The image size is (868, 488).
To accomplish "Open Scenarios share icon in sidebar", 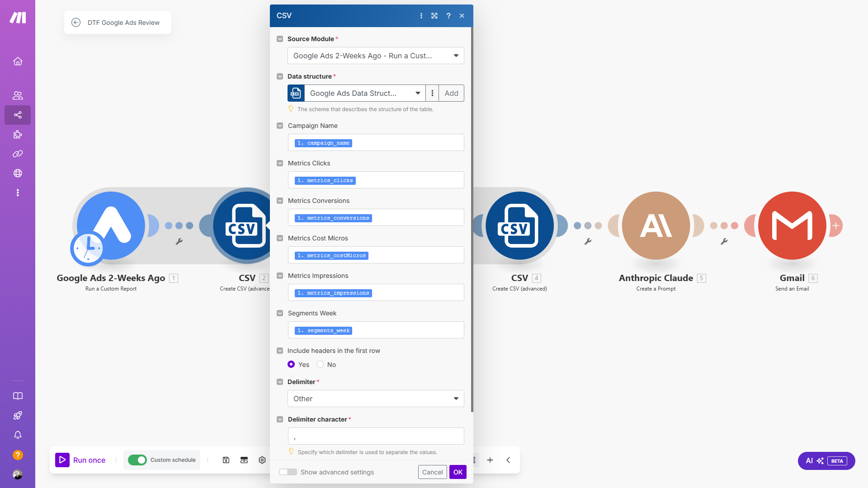I will pyautogui.click(x=18, y=115).
